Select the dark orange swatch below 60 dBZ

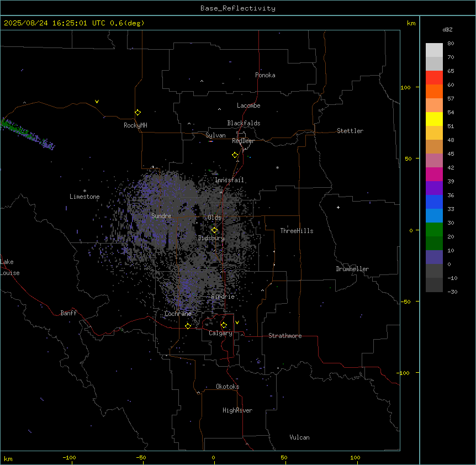click(x=434, y=91)
